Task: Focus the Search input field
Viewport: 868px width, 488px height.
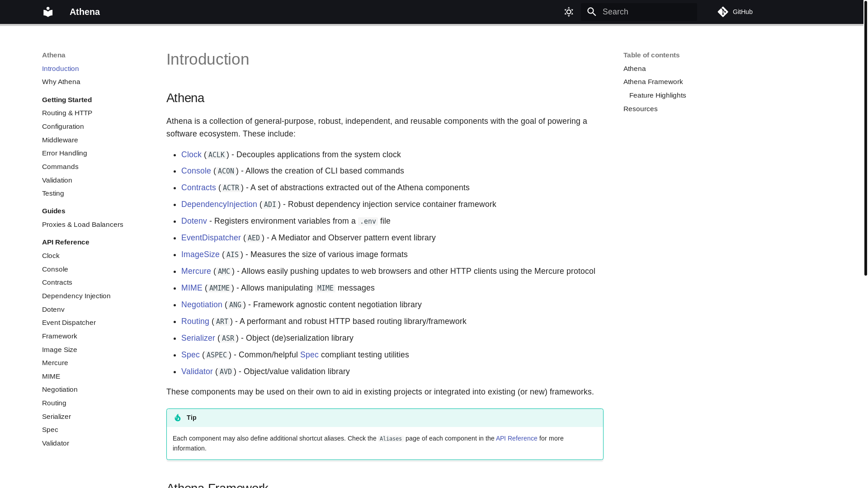Action: 639,12
